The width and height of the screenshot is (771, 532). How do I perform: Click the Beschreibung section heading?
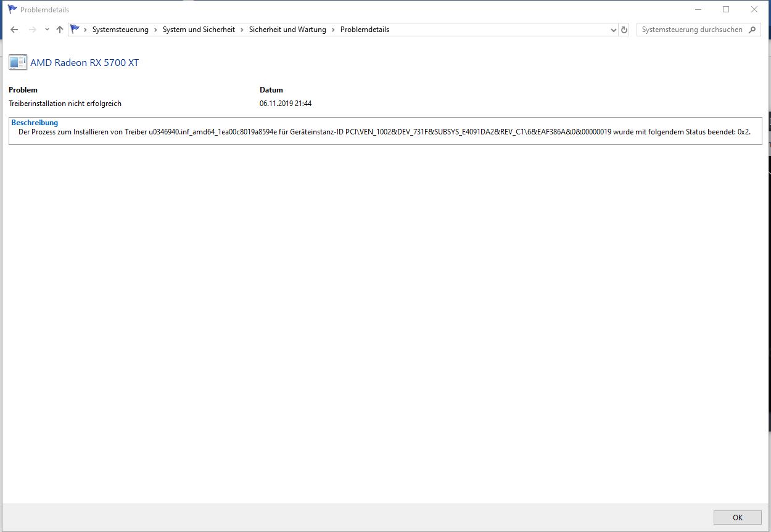(35, 123)
